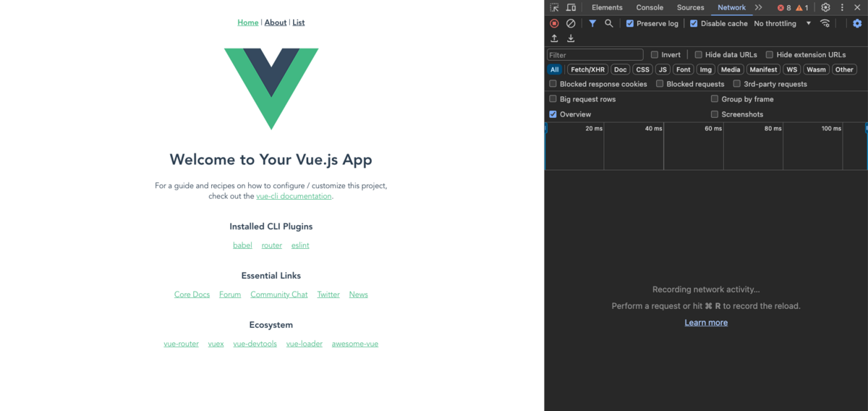Image resolution: width=868 pixels, height=411 pixels.
Task: Filter requests by Media type
Action: click(731, 69)
